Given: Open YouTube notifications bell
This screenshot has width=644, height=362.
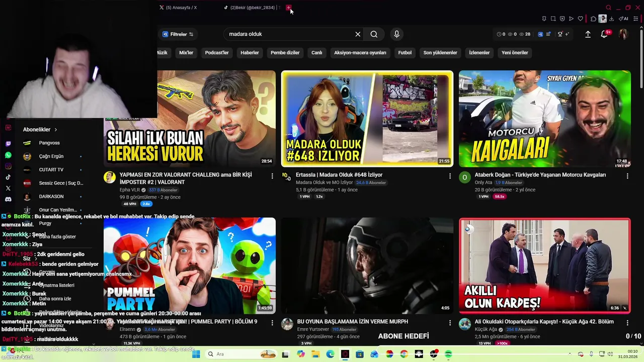Looking at the screenshot, I should pyautogui.click(x=604, y=34).
